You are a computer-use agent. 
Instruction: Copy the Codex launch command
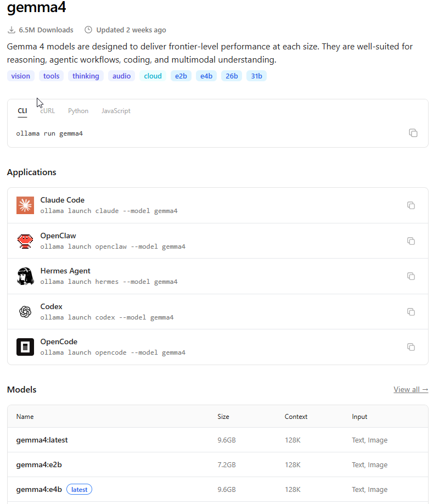[x=411, y=312]
